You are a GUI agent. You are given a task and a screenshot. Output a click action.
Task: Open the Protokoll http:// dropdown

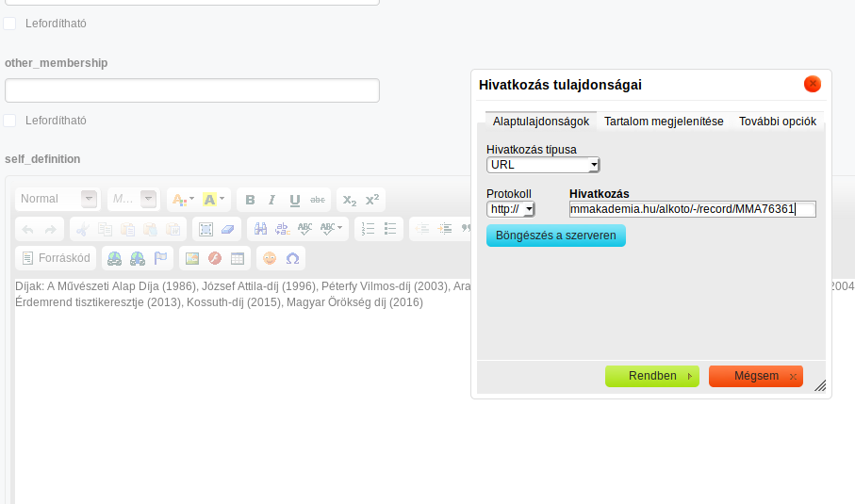click(x=510, y=209)
